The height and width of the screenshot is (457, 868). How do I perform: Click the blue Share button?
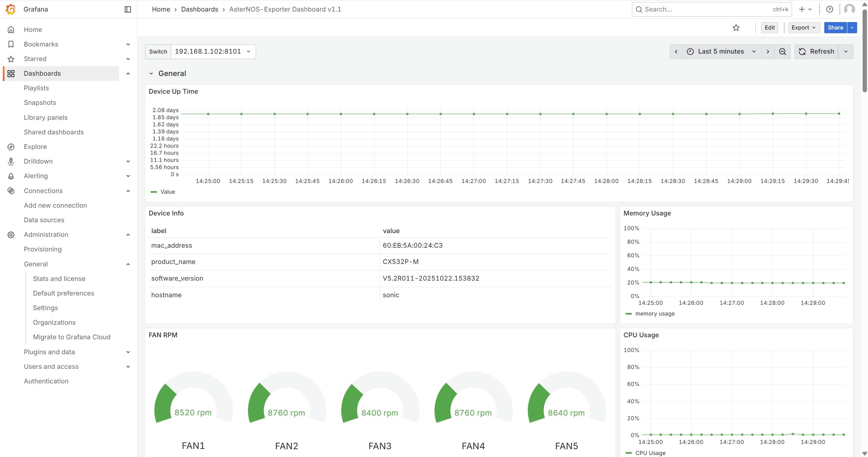tap(835, 27)
